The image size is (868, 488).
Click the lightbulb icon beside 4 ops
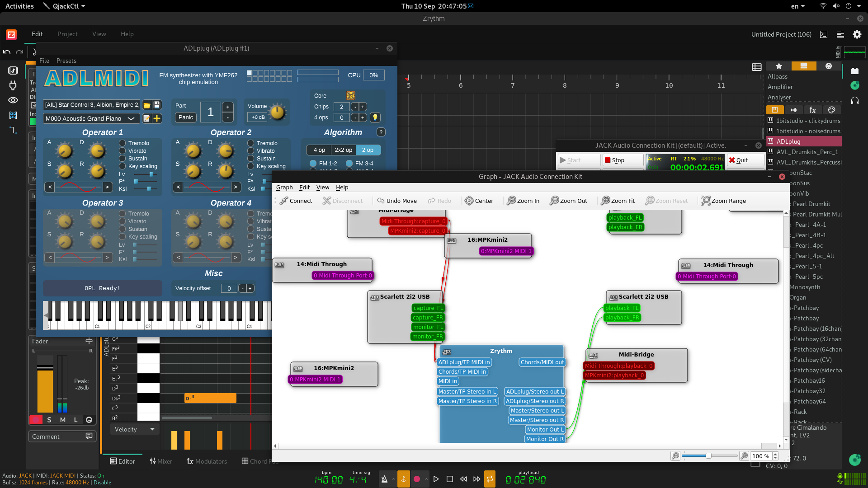click(375, 117)
